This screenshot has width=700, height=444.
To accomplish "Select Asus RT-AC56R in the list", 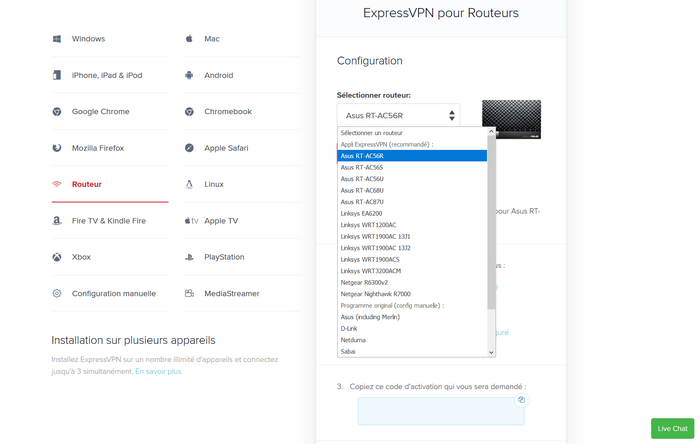I will (x=412, y=156).
